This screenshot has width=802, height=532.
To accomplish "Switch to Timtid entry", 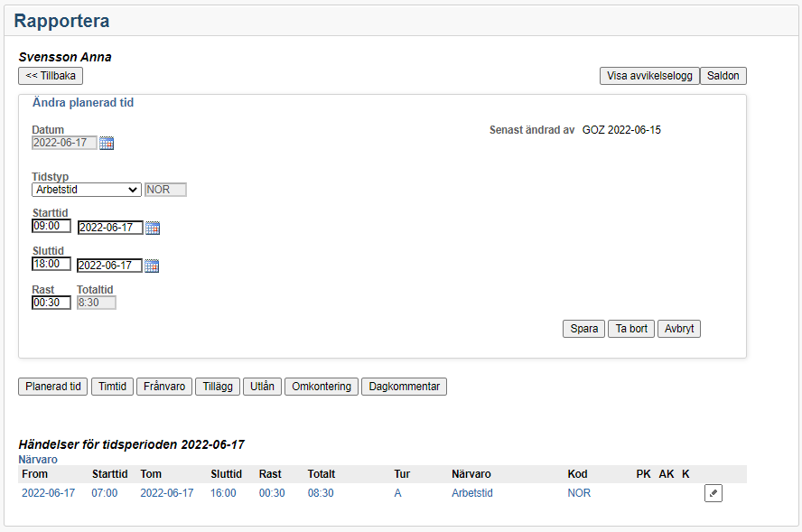I will [113, 387].
